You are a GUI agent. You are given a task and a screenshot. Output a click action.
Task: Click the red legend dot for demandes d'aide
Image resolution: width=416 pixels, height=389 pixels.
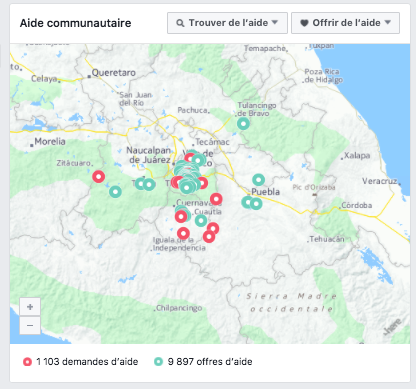click(x=27, y=362)
